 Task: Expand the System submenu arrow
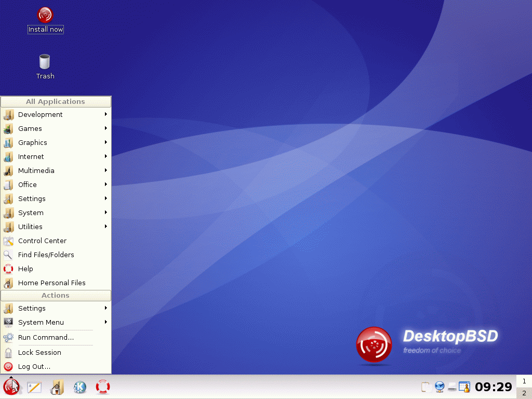[x=106, y=212]
